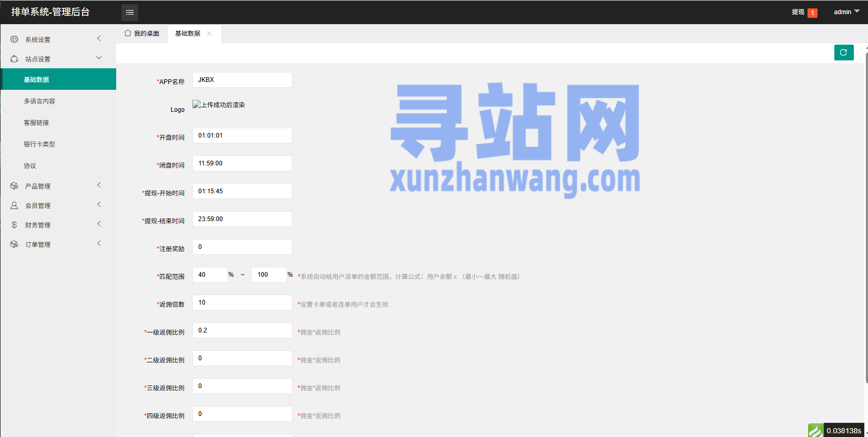Viewport: 868px width, 437px height.
Task: Go to 银行卡类型 page
Action: coord(39,144)
